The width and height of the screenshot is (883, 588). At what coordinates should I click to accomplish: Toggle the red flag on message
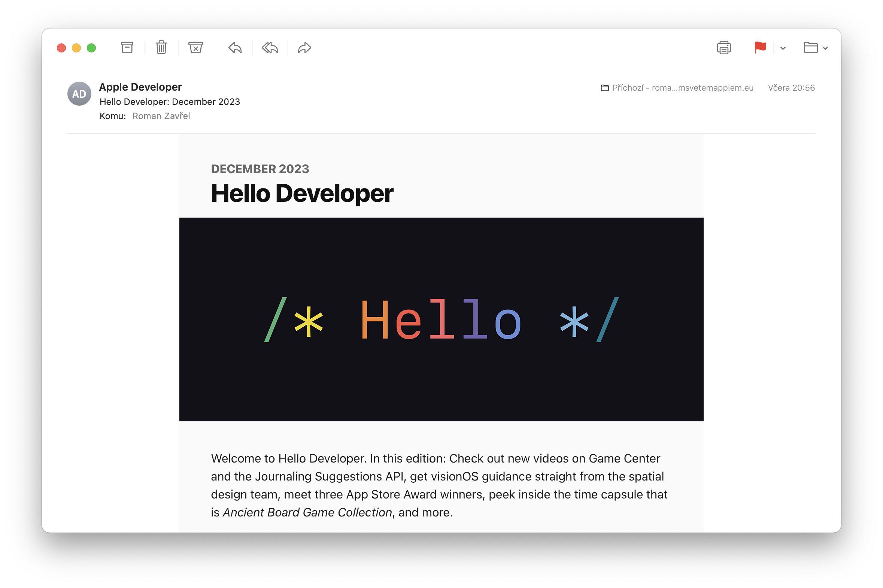(760, 48)
